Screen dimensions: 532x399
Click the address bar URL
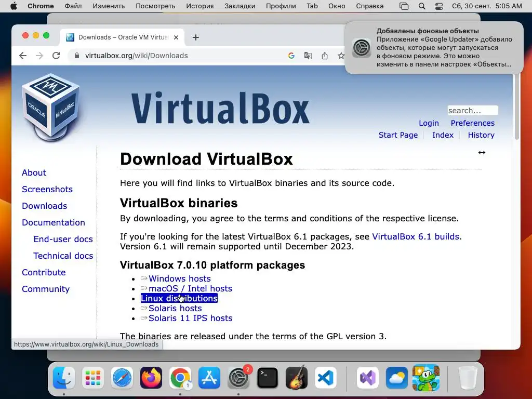click(x=137, y=56)
